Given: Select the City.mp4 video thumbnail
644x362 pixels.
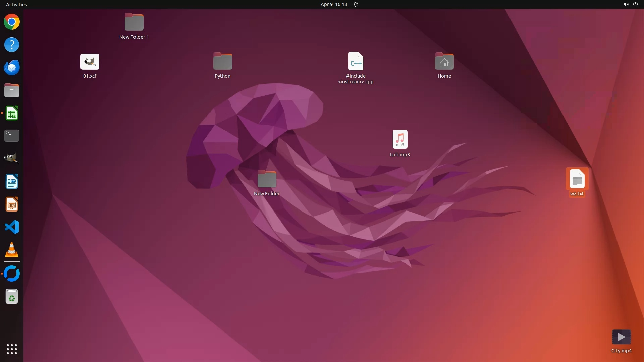Looking at the screenshot, I should 621,337.
